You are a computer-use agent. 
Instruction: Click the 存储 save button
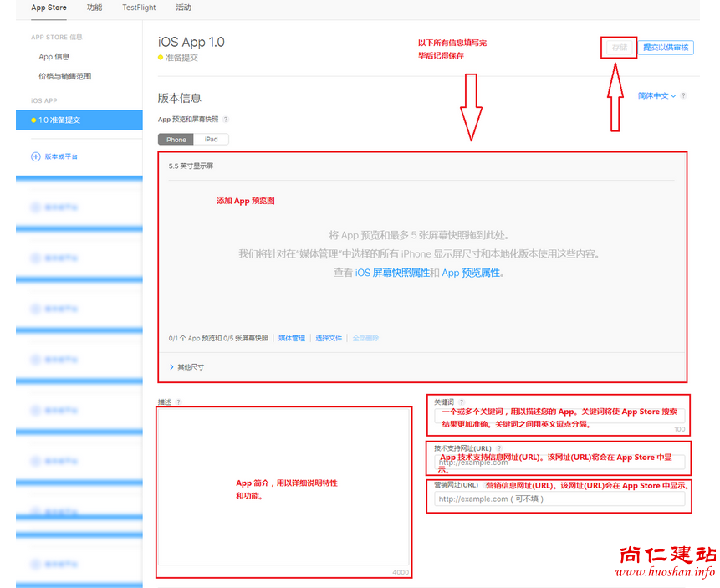click(619, 48)
